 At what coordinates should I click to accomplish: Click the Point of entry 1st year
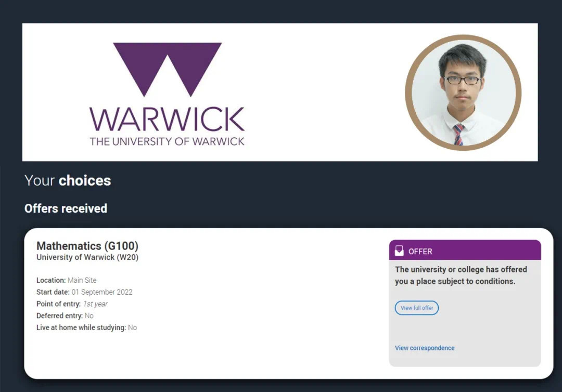click(x=72, y=304)
